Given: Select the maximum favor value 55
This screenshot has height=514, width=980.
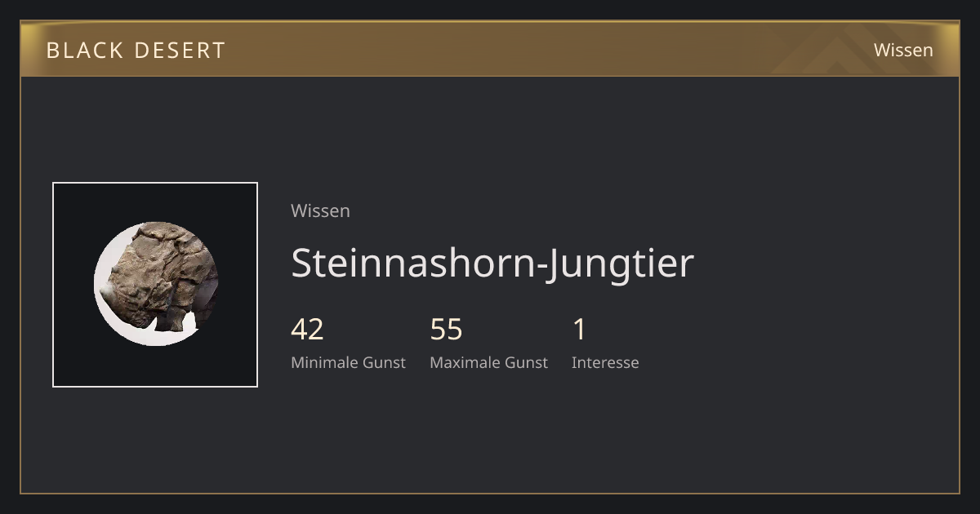Looking at the screenshot, I should point(446,330).
